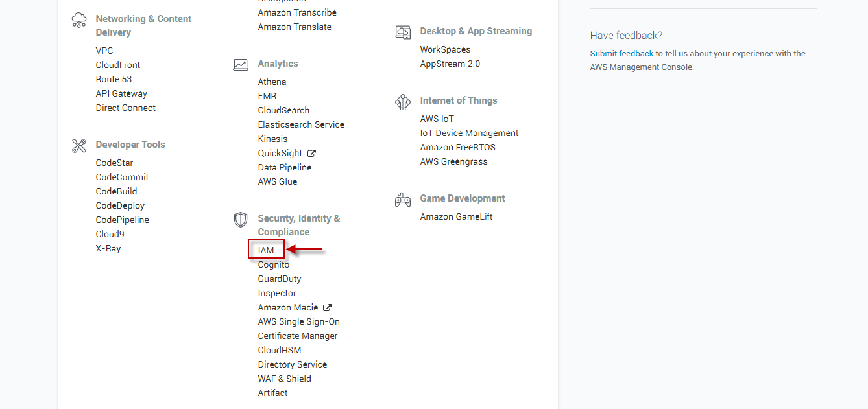Open Amazon Macie link

288,307
